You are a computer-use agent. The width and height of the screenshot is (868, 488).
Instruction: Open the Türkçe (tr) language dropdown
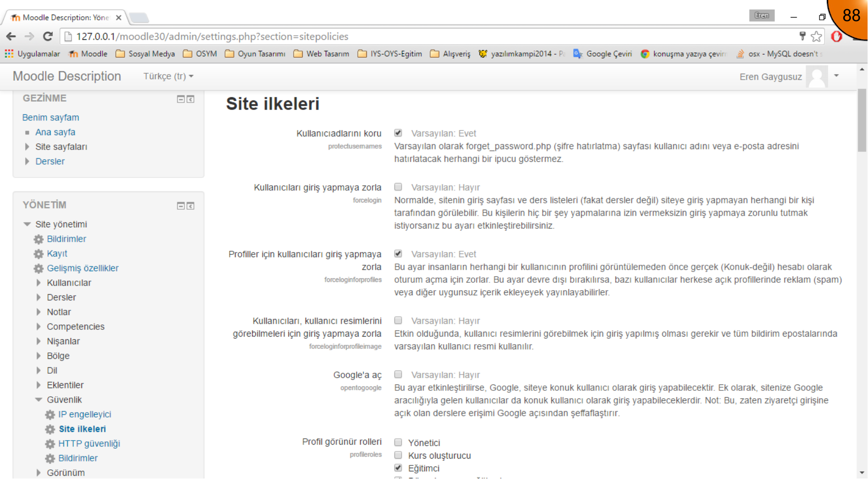tap(169, 76)
